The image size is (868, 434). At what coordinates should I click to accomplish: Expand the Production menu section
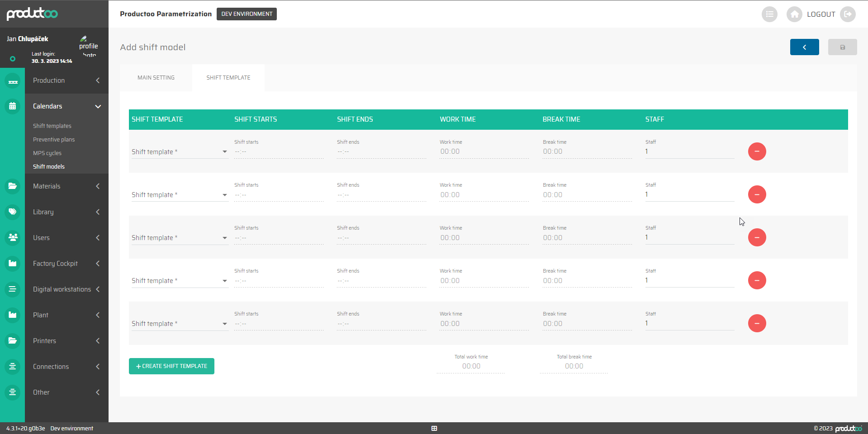98,80
